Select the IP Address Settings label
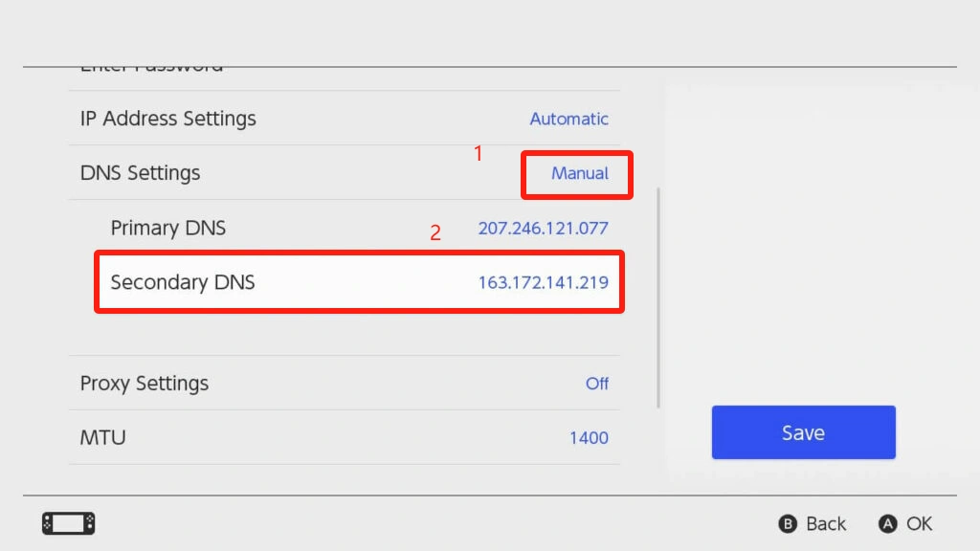This screenshot has width=980, height=551. pos(168,119)
